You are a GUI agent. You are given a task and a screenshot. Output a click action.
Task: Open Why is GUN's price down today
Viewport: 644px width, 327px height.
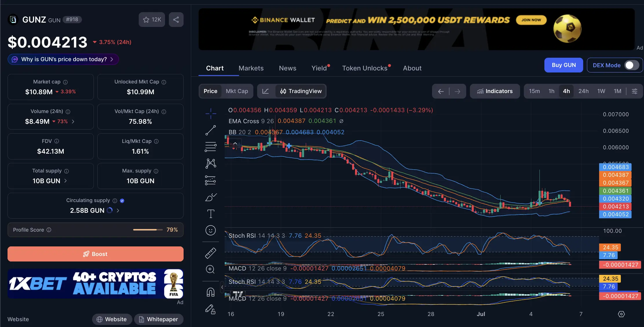click(63, 59)
